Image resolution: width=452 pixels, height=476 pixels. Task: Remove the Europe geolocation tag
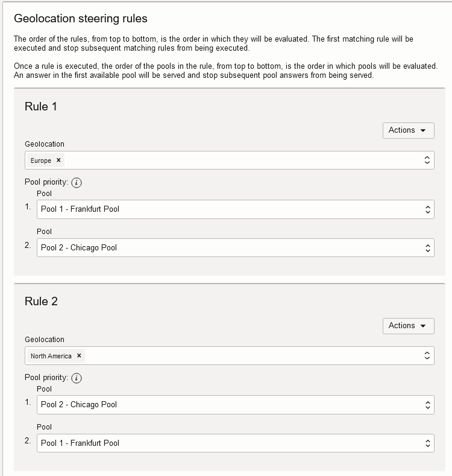tap(58, 160)
